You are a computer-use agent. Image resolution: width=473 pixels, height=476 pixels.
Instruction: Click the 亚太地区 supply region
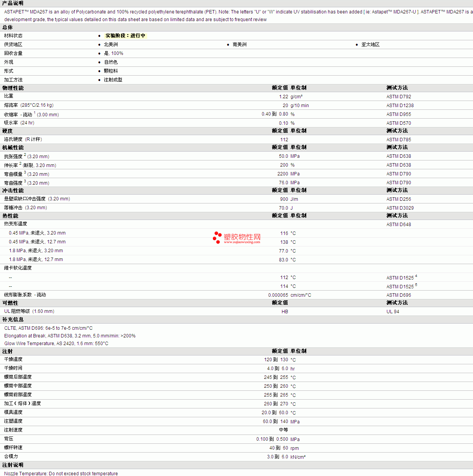370,45
